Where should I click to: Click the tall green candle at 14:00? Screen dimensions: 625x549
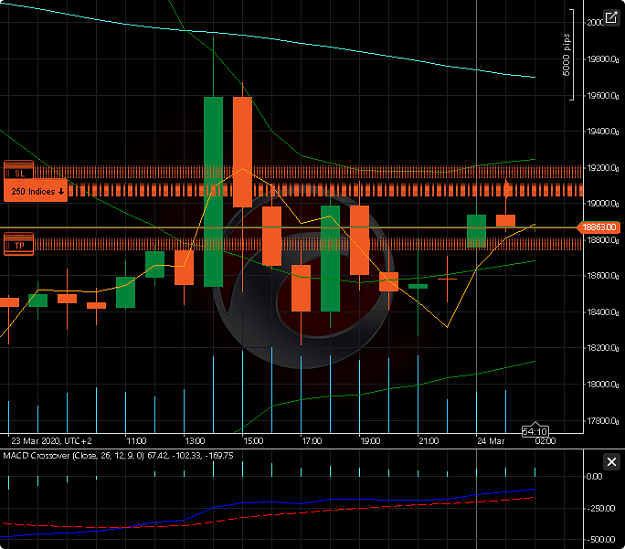(x=213, y=192)
